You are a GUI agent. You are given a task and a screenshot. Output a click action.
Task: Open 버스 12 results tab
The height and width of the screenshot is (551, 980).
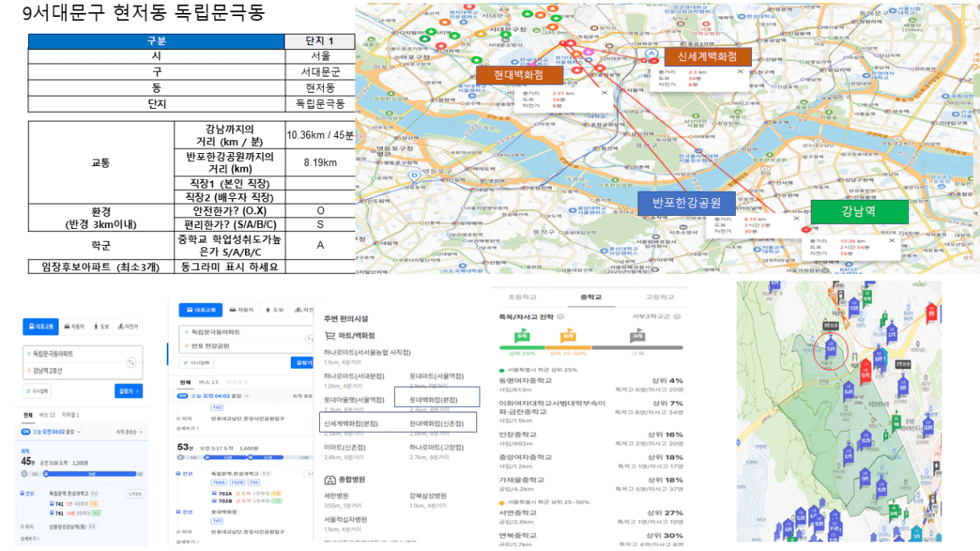[x=48, y=415]
